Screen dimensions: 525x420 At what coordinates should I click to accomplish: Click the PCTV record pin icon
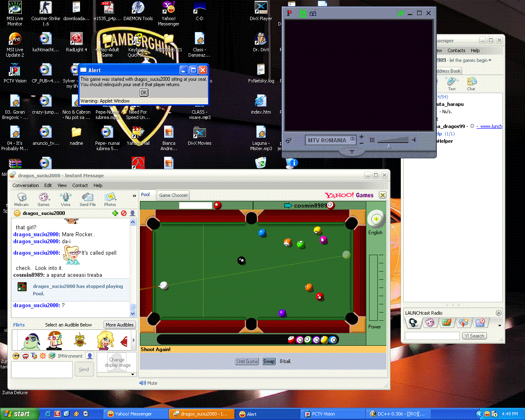pyautogui.click(x=289, y=13)
